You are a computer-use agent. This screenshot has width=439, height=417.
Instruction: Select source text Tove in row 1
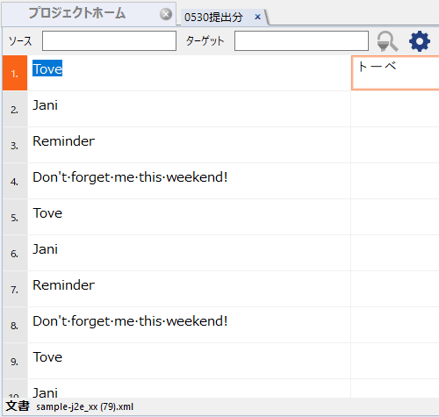(47, 69)
